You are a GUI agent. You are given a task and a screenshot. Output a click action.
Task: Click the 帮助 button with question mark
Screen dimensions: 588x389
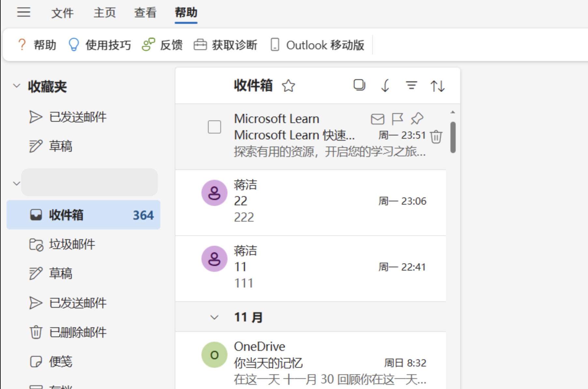(37, 45)
